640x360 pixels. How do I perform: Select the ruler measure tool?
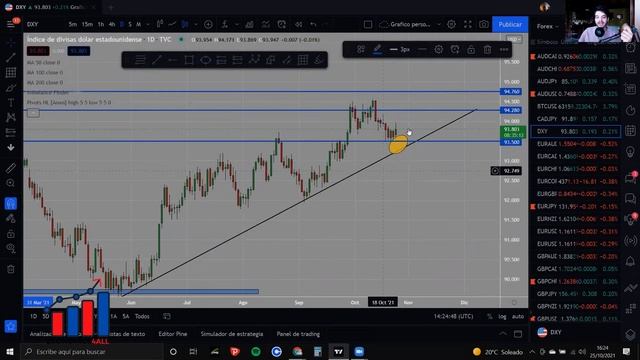click(11, 168)
